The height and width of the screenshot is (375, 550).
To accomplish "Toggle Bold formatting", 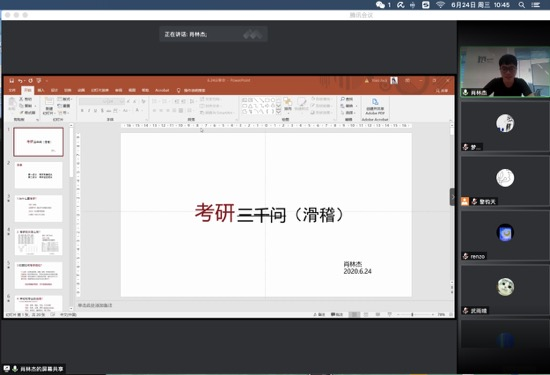I will point(82,111).
